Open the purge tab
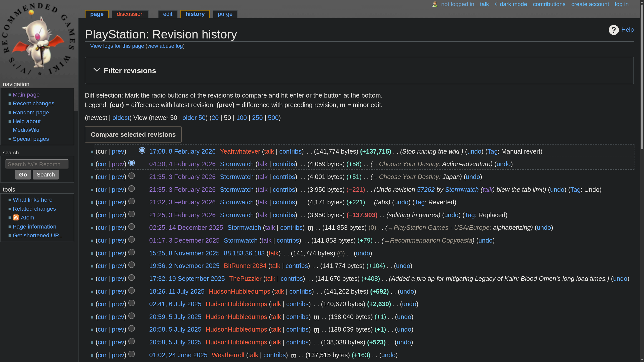Image resolution: width=644 pixels, height=362 pixels. coord(225,14)
